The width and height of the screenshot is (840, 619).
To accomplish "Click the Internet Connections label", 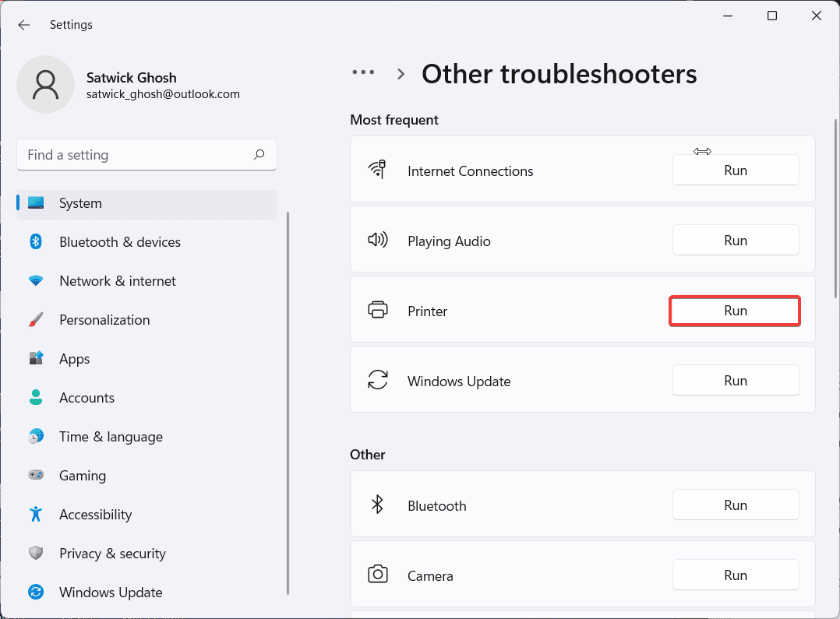I will coord(471,171).
